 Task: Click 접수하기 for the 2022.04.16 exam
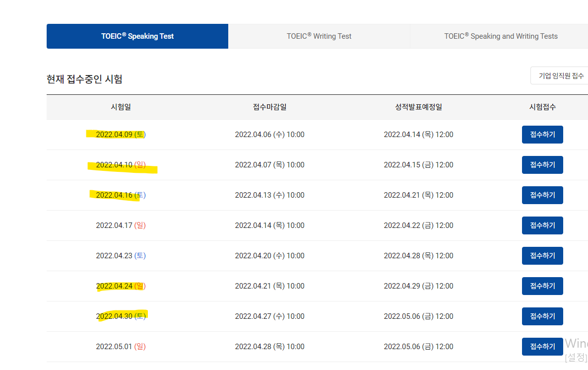coord(542,195)
